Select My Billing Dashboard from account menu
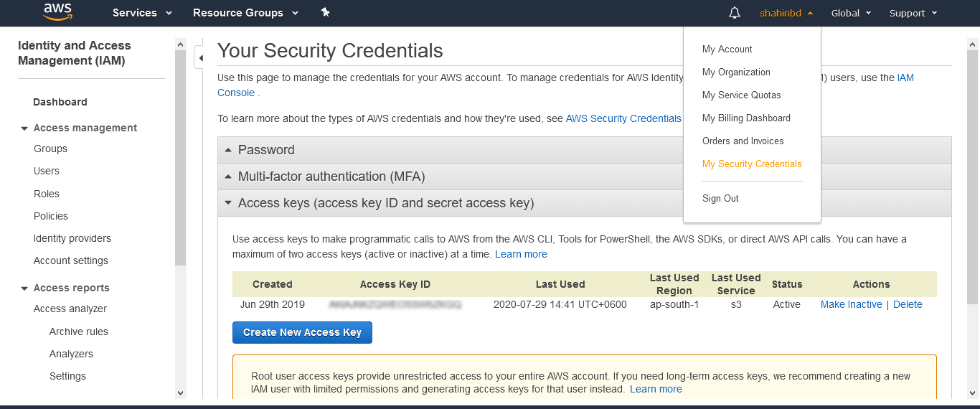The height and width of the screenshot is (409, 980). pos(746,118)
